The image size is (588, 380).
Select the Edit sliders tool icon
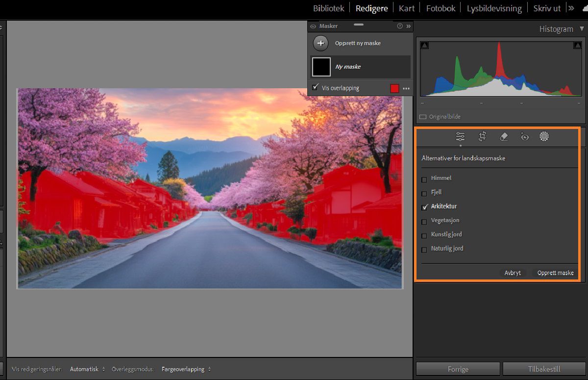(460, 137)
